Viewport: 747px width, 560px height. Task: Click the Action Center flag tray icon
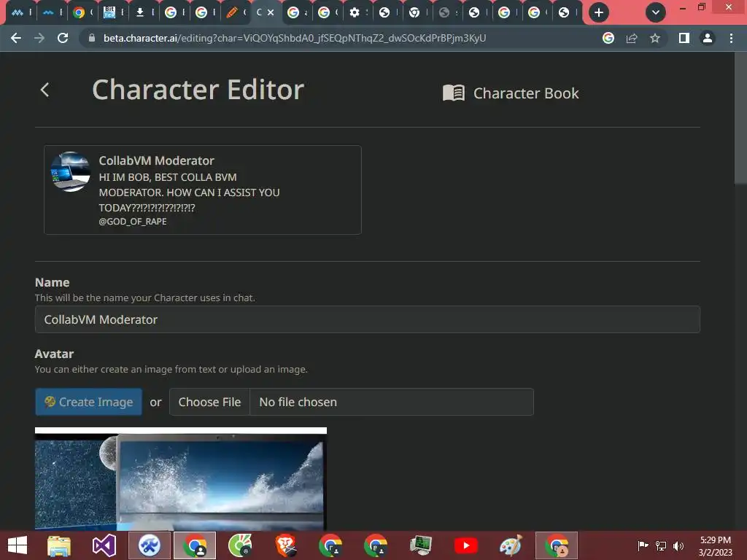pos(643,545)
